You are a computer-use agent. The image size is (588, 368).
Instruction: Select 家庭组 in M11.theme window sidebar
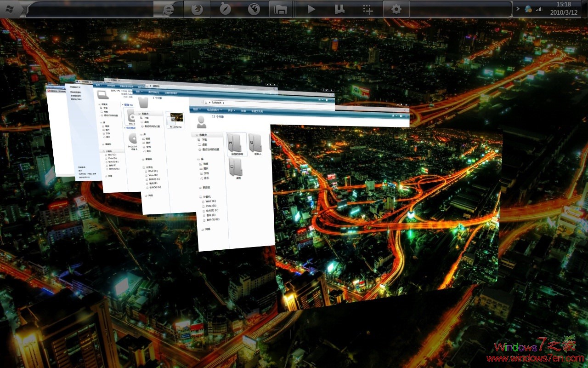[x=147, y=159]
